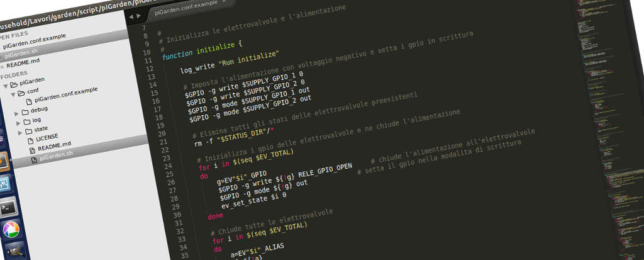This screenshot has width=644, height=260.
Task: Open System Monitor from the dock
Action: [x=4, y=184]
